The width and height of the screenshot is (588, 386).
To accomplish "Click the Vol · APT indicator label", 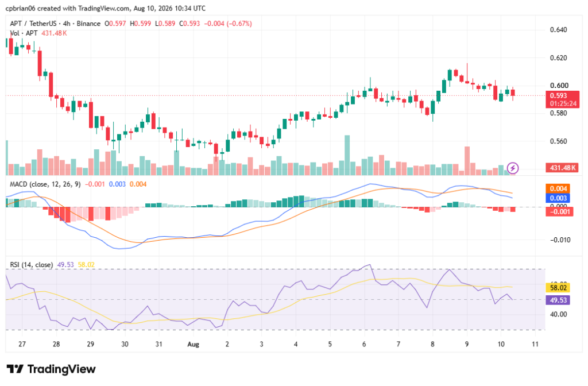I will [24, 33].
